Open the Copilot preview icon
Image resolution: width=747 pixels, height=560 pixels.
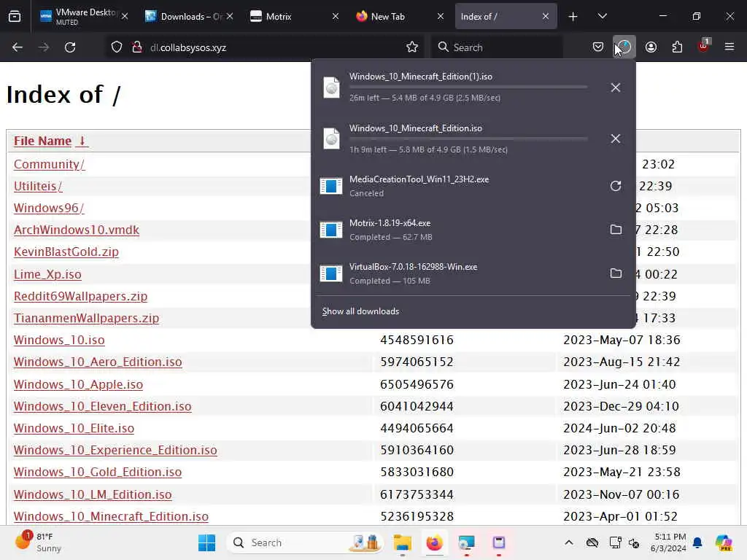(x=723, y=542)
